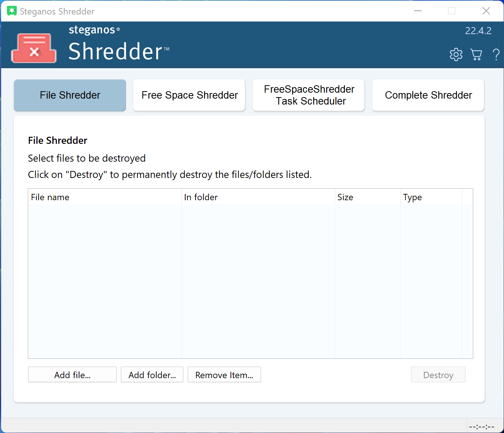The width and height of the screenshot is (504, 433).
Task: Close the Steganos Shredder window
Action: click(x=486, y=11)
